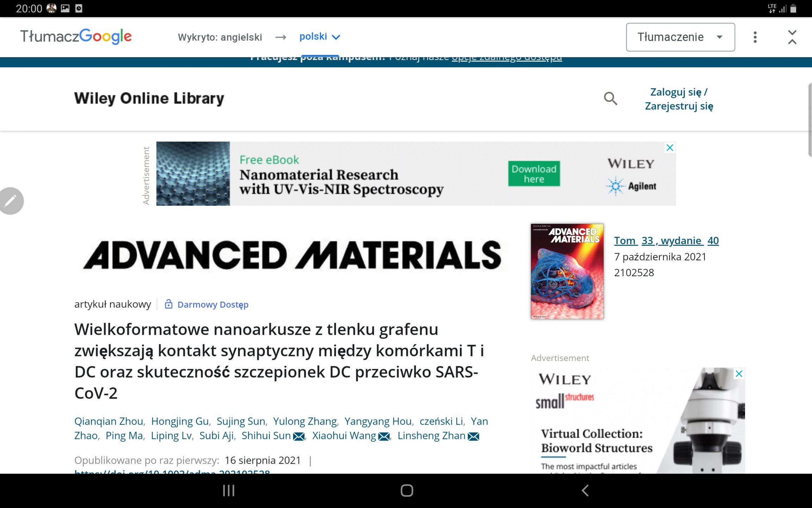The height and width of the screenshot is (508, 812).
Task: Click the page scrollbar handle on right
Action: [x=810, y=120]
